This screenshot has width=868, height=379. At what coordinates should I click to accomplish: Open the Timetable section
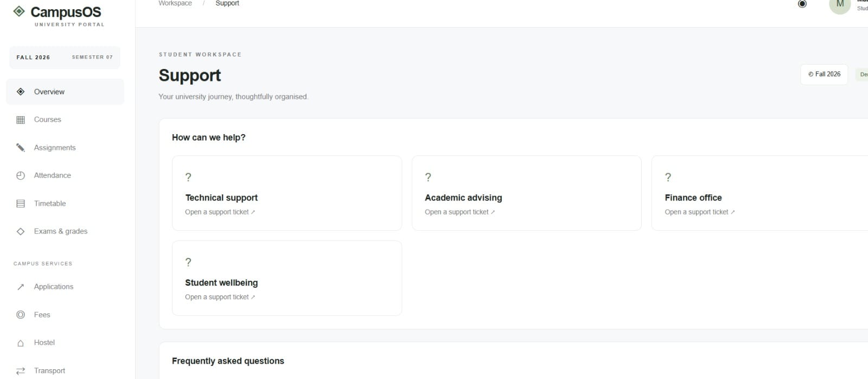65,204
